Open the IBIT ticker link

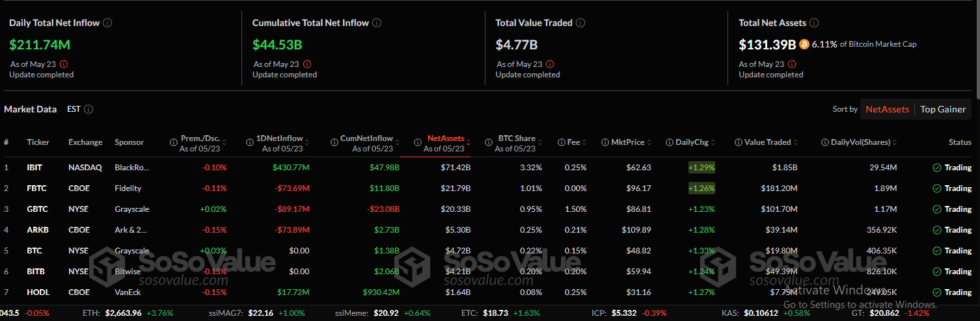coord(34,168)
